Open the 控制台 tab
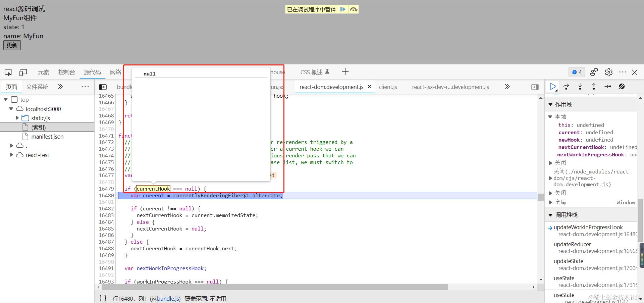The image size is (644, 303). point(67,72)
